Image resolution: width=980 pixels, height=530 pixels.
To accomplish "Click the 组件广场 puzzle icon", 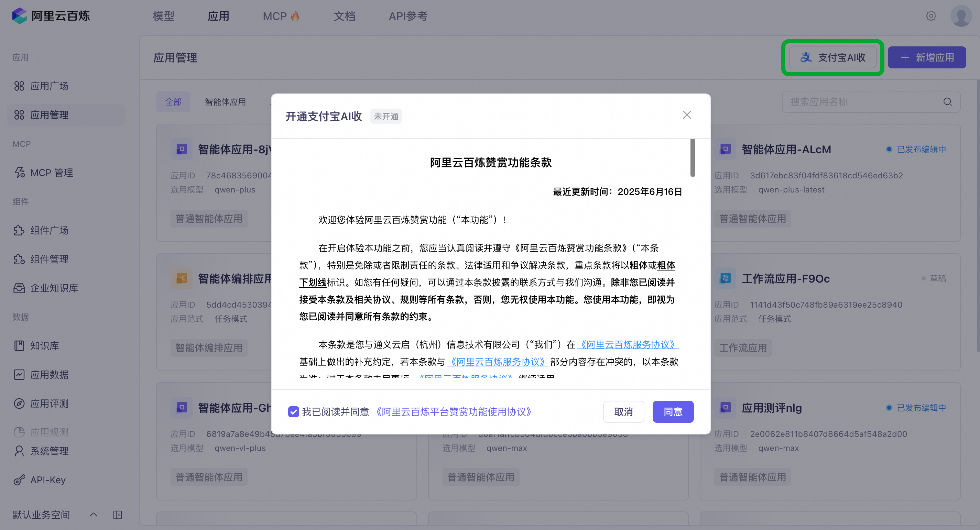I will click(19, 230).
